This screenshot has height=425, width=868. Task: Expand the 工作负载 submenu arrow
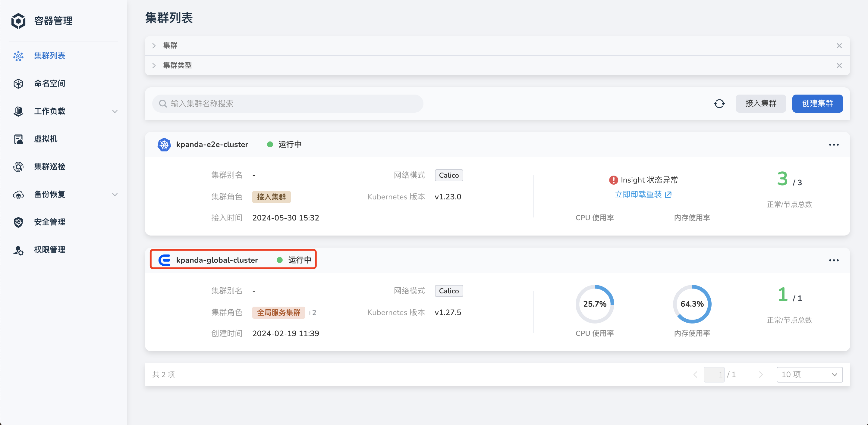click(x=115, y=111)
